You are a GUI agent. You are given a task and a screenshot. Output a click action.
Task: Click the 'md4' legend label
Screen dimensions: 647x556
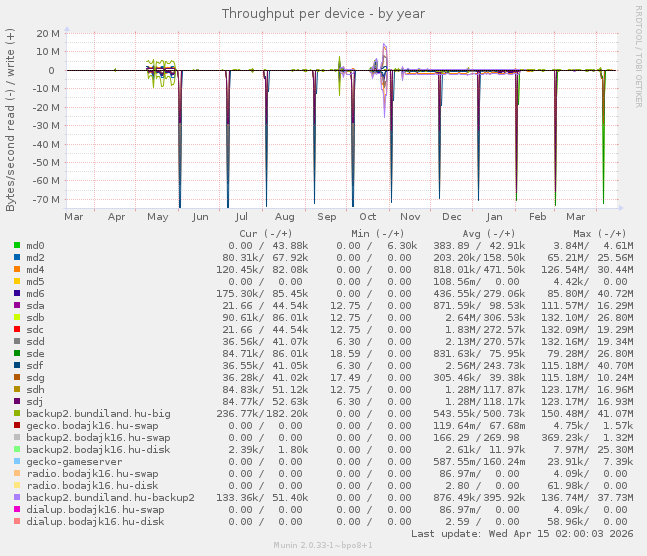pyautogui.click(x=35, y=270)
